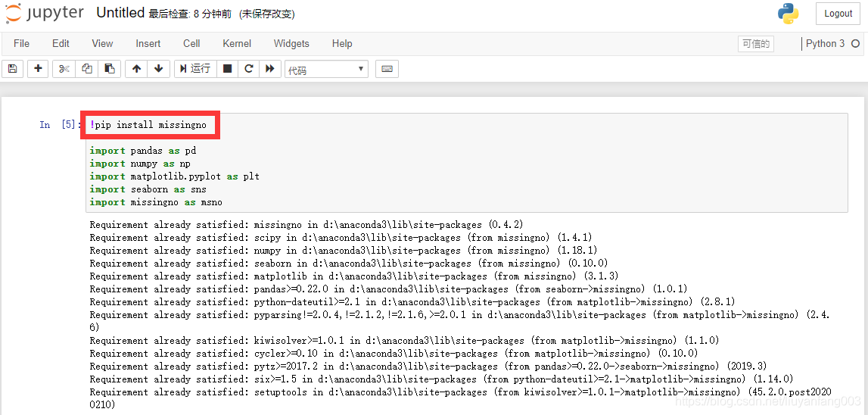The image size is (868, 415).
Task: Click the import seaborn as sns line
Action: [148, 189]
